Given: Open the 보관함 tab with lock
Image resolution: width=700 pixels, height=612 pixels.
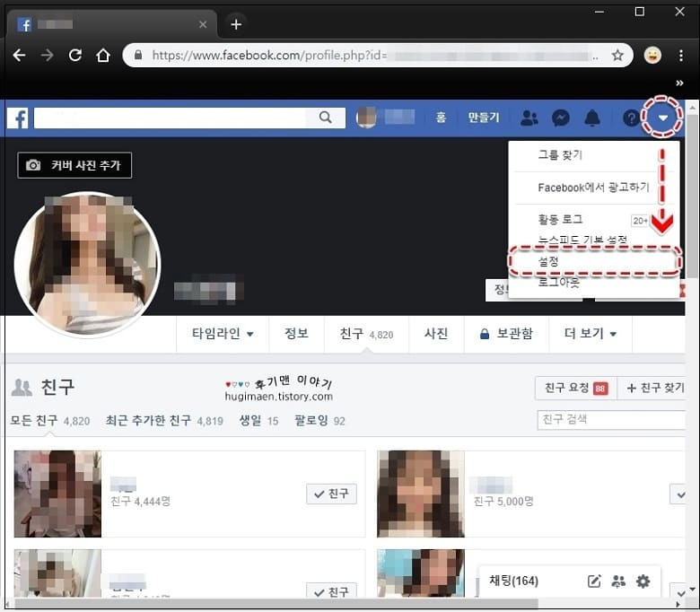Looking at the screenshot, I should point(506,334).
